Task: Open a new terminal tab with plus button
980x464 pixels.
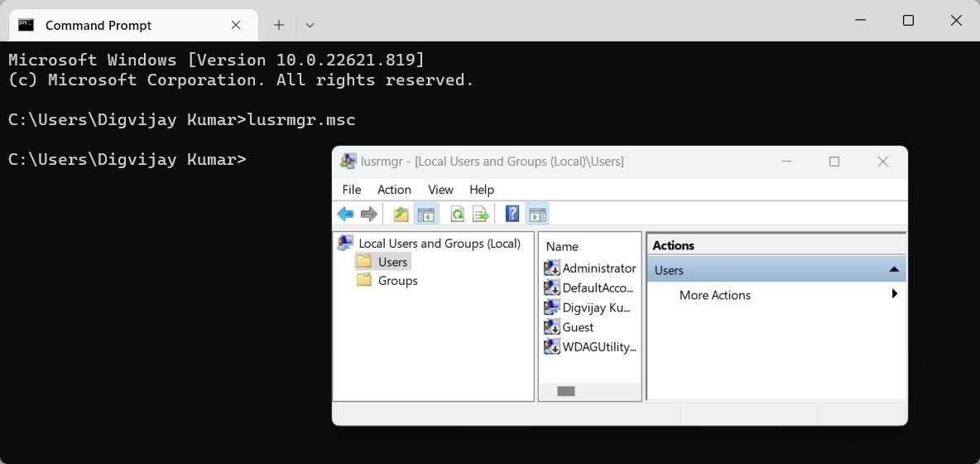Action: (x=279, y=25)
